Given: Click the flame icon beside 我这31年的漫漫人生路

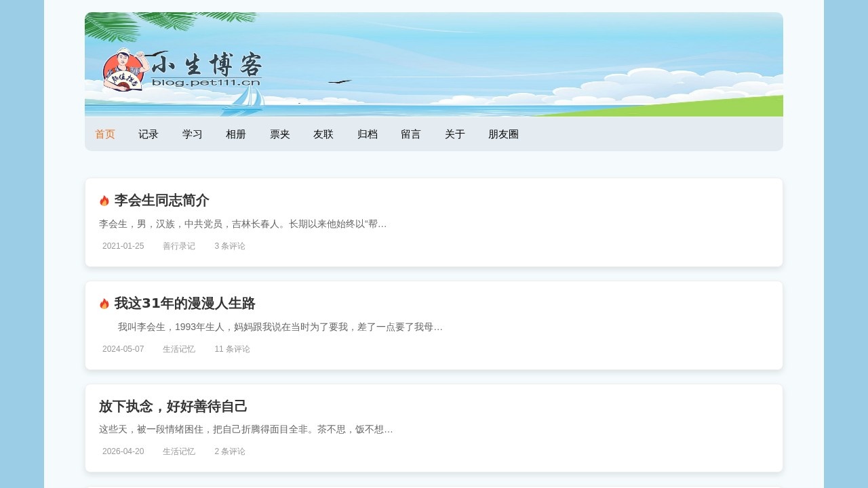Looking at the screenshot, I should tap(104, 304).
